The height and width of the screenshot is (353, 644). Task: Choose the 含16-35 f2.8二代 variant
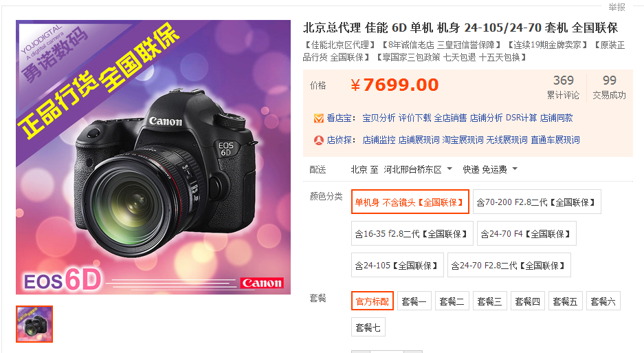[x=412, y=233]
